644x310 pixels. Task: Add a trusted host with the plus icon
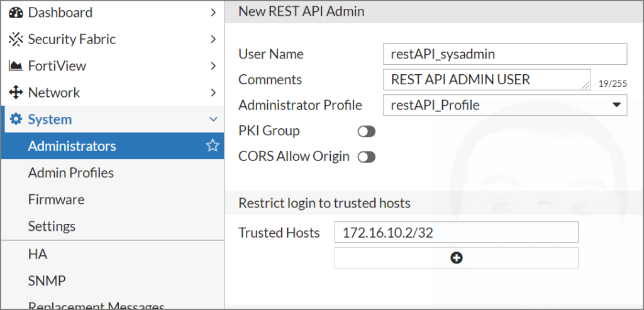pyautogui.click(x=457, y=258)
